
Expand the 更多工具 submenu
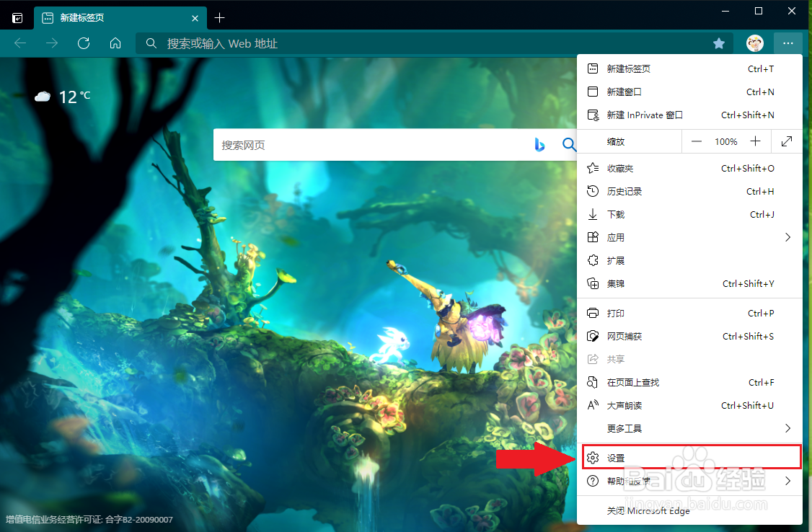[x=689, y=428]
